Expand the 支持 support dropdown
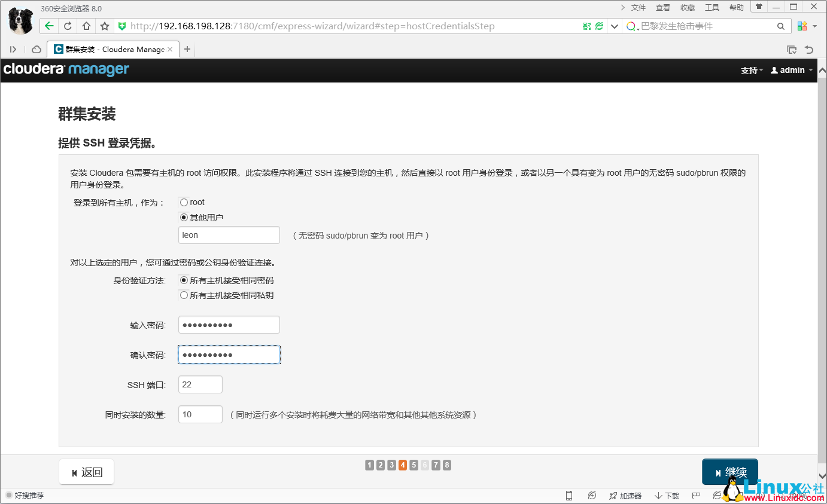Viewport: 827px width, 504px height. (752, 70)
